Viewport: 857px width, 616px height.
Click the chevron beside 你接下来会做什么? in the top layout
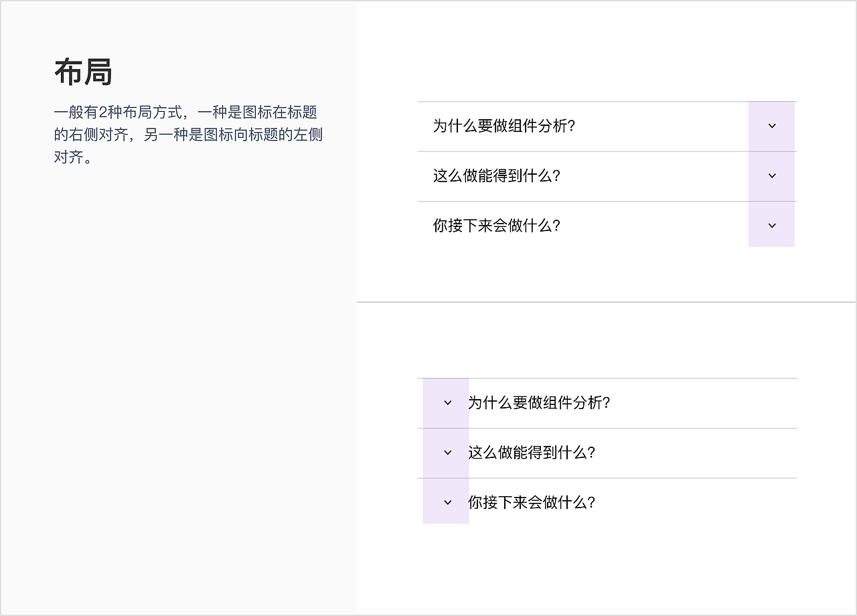771,225
